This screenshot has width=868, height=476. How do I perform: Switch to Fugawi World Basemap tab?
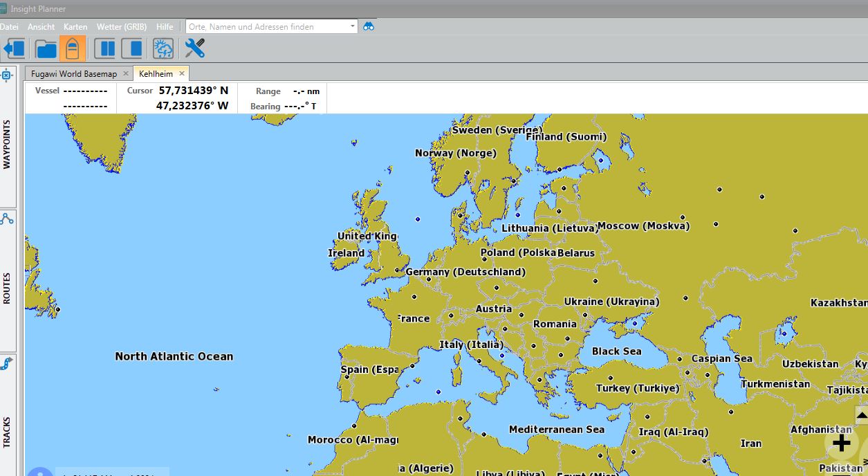tap(74, 73)
